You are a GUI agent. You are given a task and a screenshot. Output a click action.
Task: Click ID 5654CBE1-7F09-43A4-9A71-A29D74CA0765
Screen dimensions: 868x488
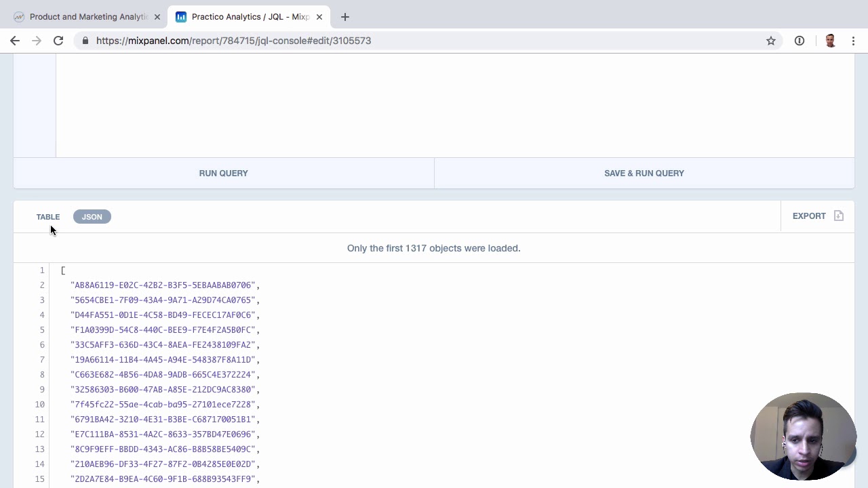pyautogui.click(x=163, y=300)
